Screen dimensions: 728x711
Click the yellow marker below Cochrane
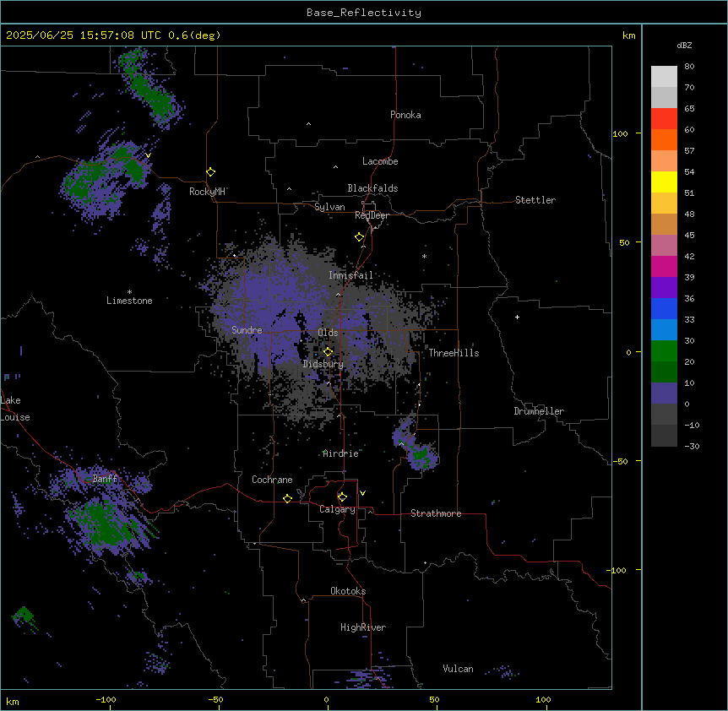click(287, 498)
